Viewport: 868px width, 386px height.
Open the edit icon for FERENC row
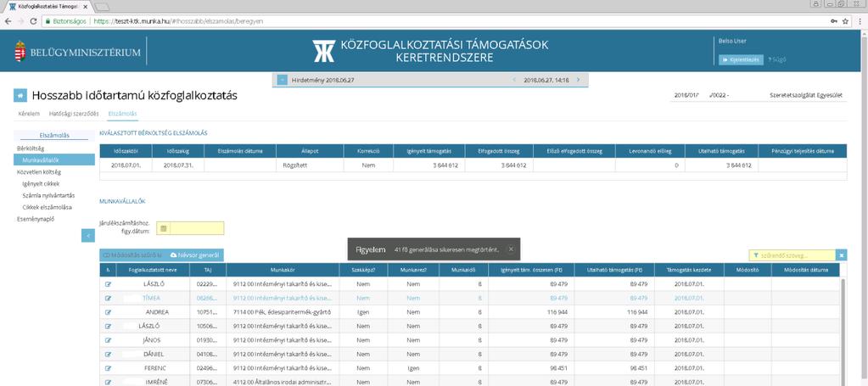click(x=108, y=368)
